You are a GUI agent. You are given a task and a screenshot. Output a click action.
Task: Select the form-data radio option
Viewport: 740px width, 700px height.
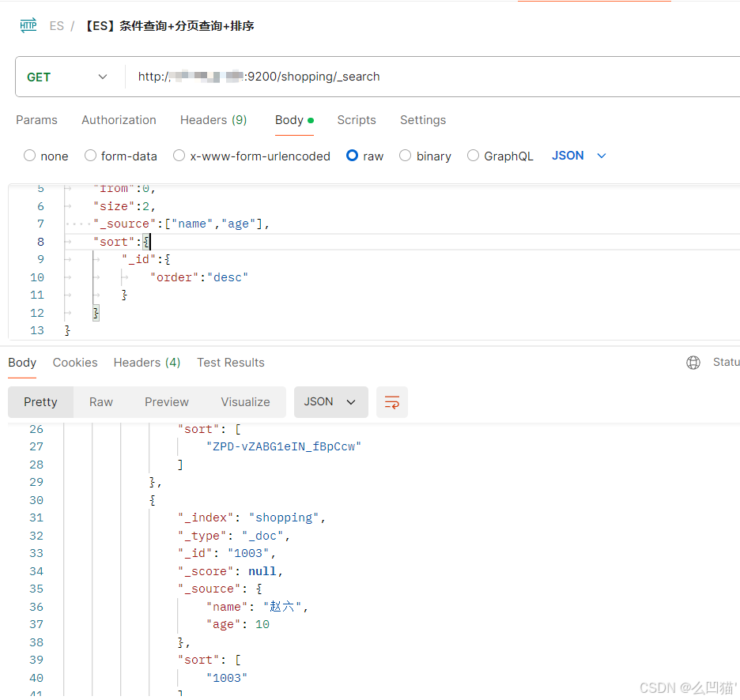point(91,156)
